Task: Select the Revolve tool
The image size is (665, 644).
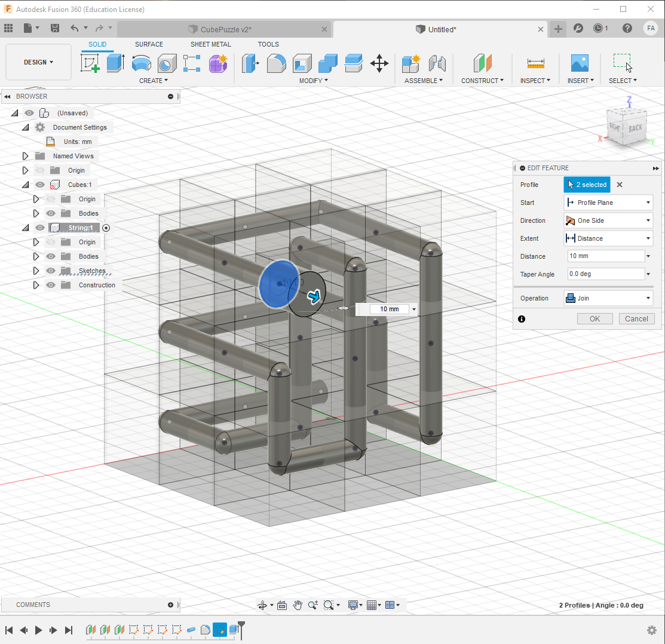Action: pos(142,63)
